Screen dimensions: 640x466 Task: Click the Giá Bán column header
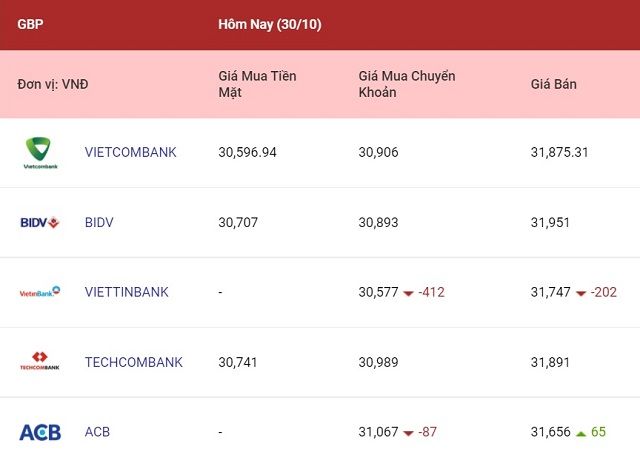[553, 84]
